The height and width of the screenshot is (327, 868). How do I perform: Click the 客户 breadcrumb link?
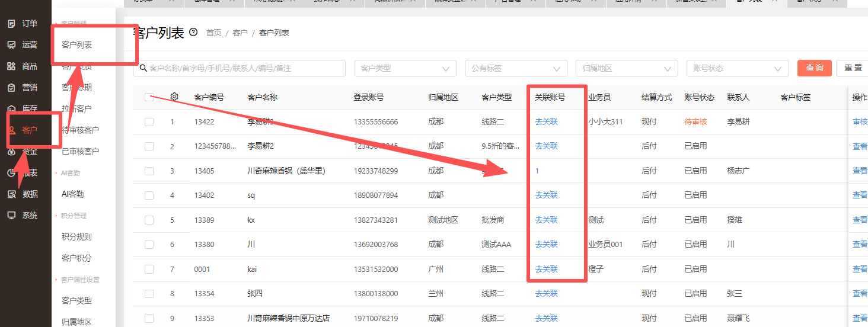pos(240,33)
